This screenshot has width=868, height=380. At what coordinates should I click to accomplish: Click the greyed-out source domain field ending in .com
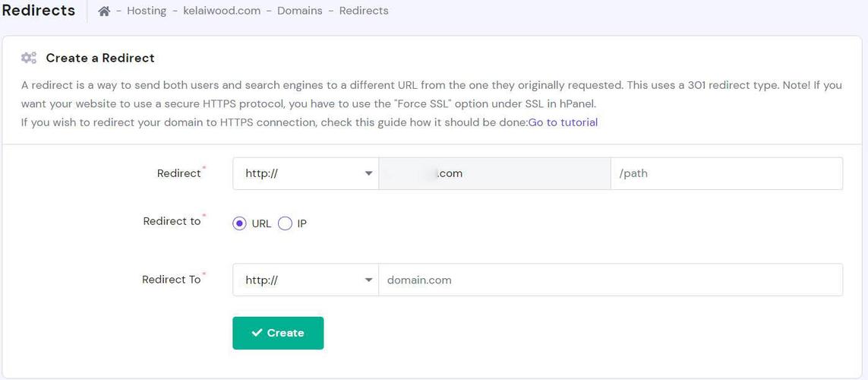[494, 173]
